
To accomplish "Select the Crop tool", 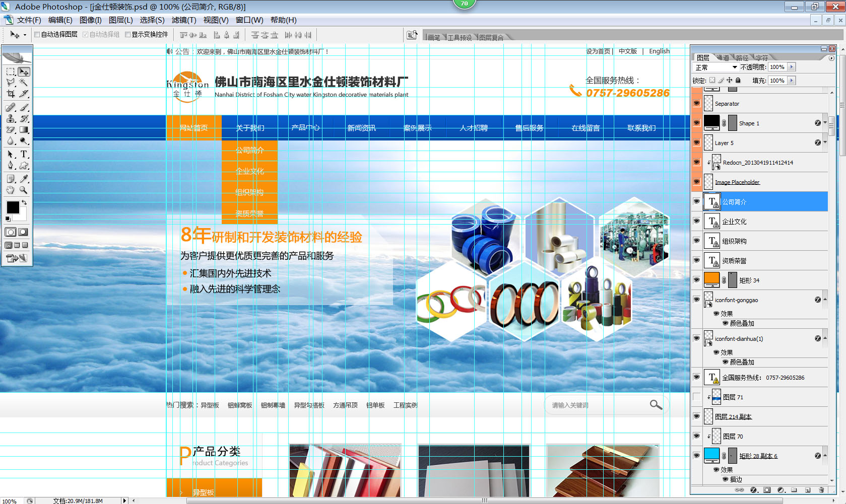I will (11, 94).
